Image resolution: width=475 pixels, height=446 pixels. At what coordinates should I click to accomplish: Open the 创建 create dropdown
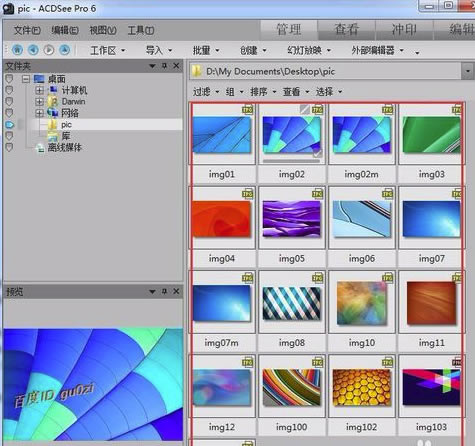point(253,51)
